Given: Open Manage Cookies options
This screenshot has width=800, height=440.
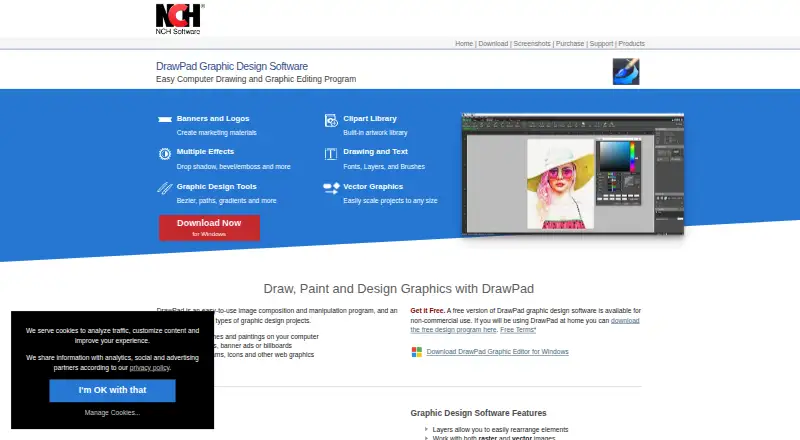Looking at the screenshot, I should (112, 412).
